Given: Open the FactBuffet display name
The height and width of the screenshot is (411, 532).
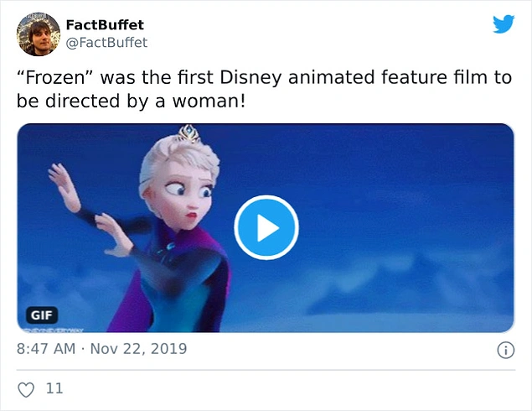Looking at the screenshot, I should pyautogui.click(x=105, y=24).
